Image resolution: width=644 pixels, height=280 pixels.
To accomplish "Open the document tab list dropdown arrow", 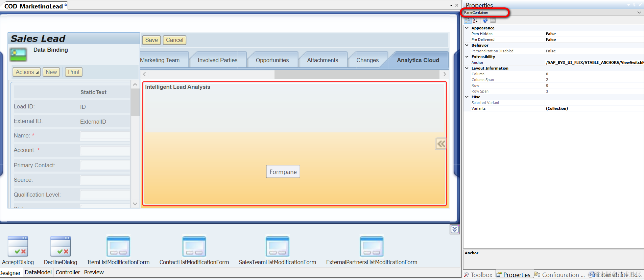I will coord(451,5).
